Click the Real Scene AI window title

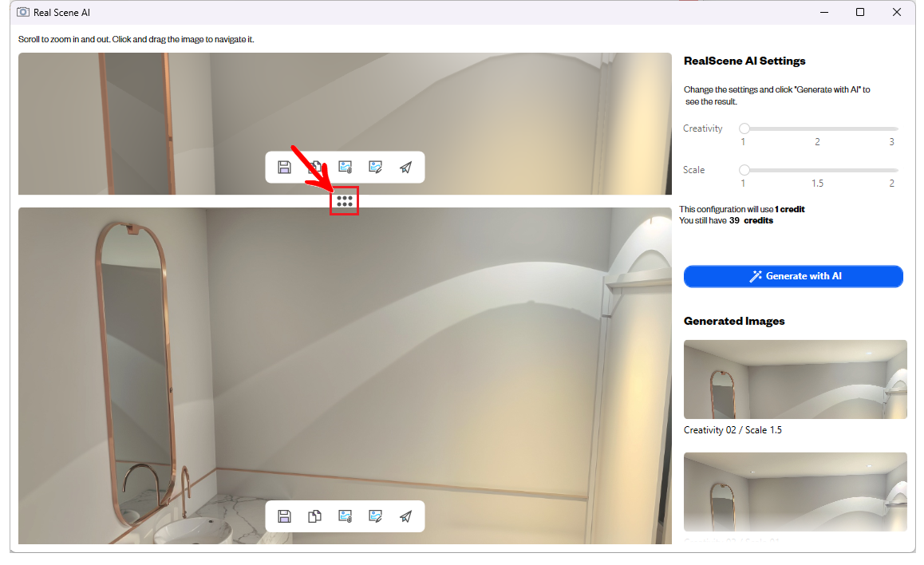(62, 13)
